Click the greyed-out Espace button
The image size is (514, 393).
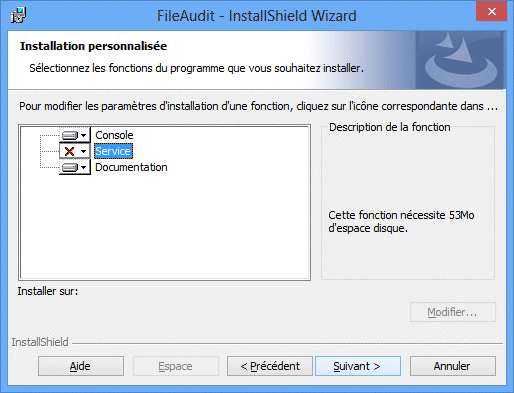[x=176, y=366]
